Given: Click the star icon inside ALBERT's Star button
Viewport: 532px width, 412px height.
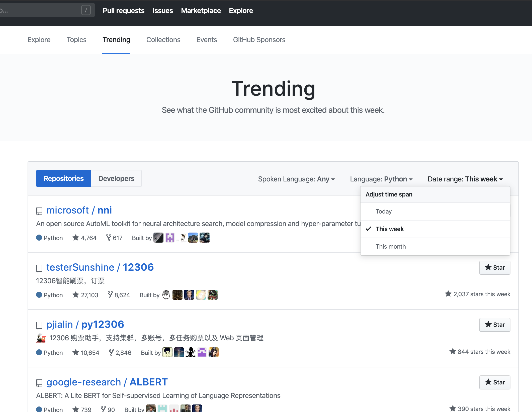Looking at the screenshot, I should click(x=488, y=382).
